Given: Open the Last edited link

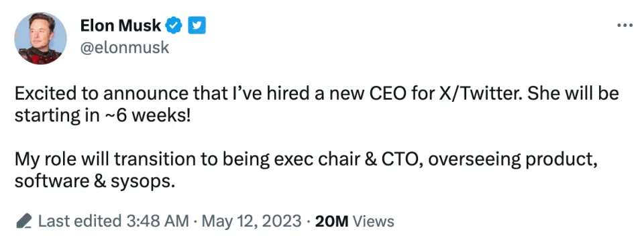Looking at the screenshot, I should tap(80, 221).
